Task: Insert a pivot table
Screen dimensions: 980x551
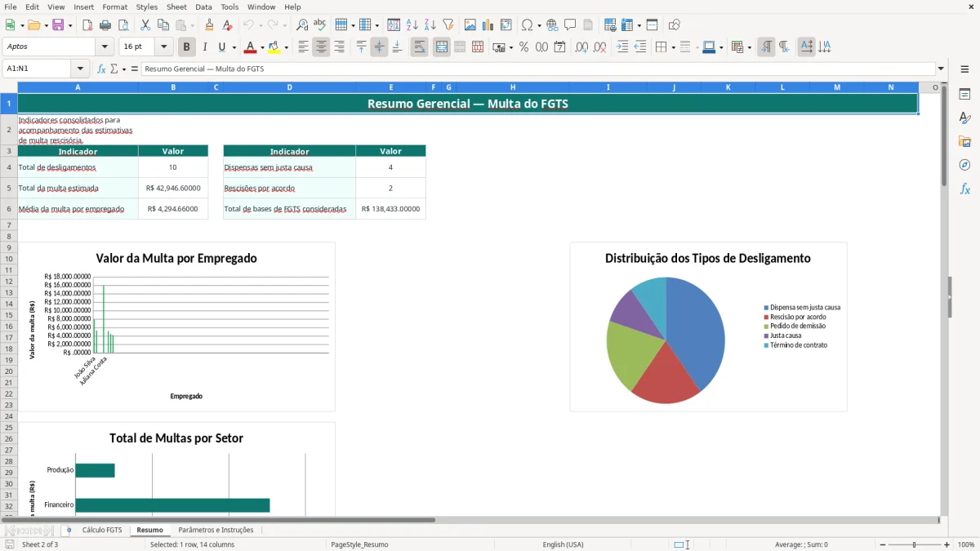Action: pos(506,25)
